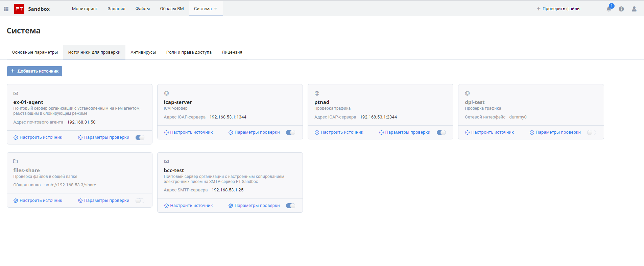Open the apps grid menu icon

pyautogui.click(x=6, y=9)
